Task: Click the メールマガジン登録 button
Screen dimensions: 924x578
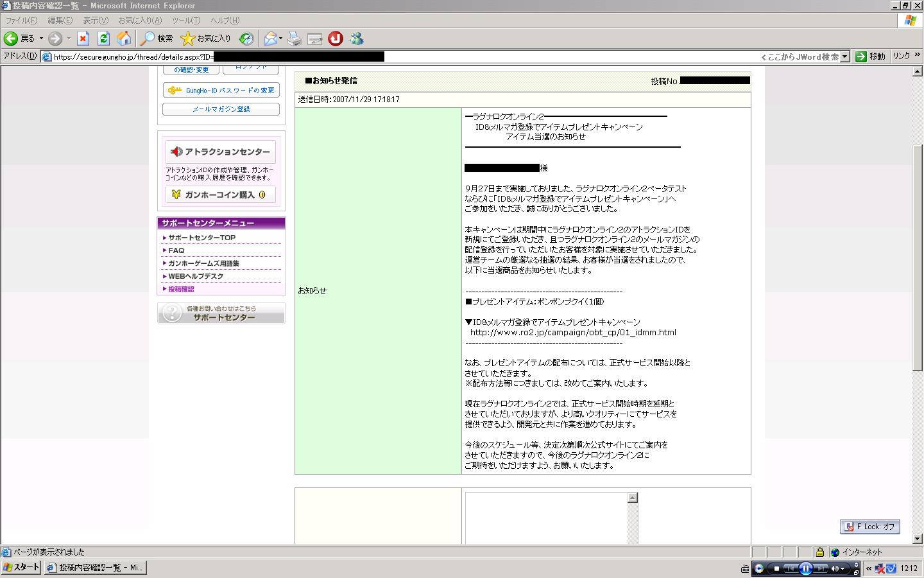Action: click(221, 109)
